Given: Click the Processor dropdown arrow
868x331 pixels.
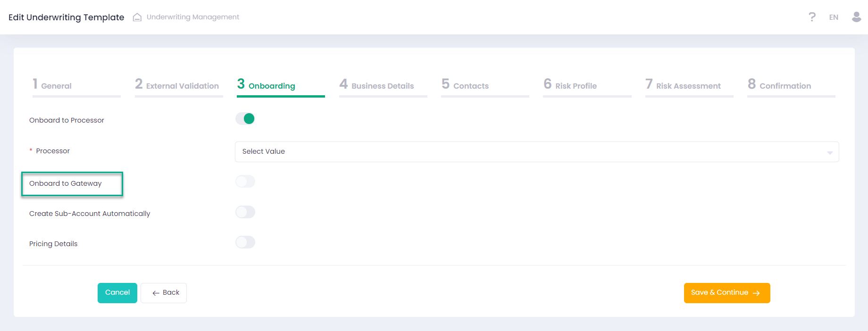Looking at the screenshot, I should tap(829, 152).
